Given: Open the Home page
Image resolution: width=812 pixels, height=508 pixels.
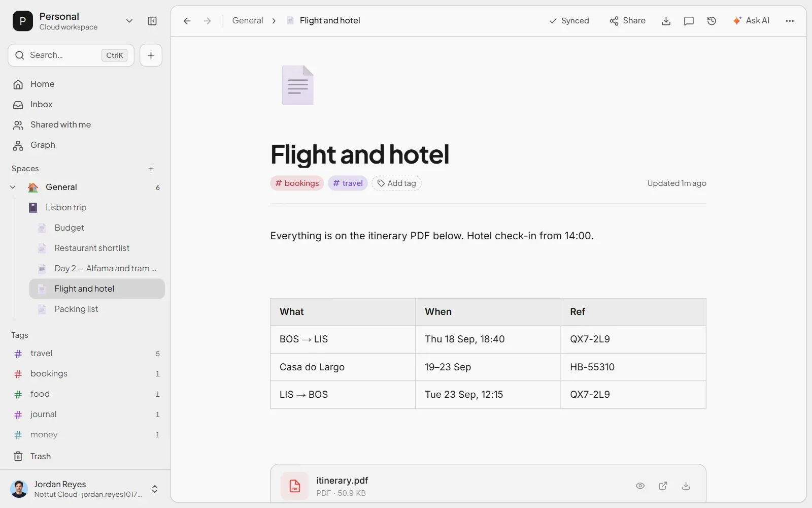Looking at the screenshot, I should pyautogui.click(x=85, y=84).
